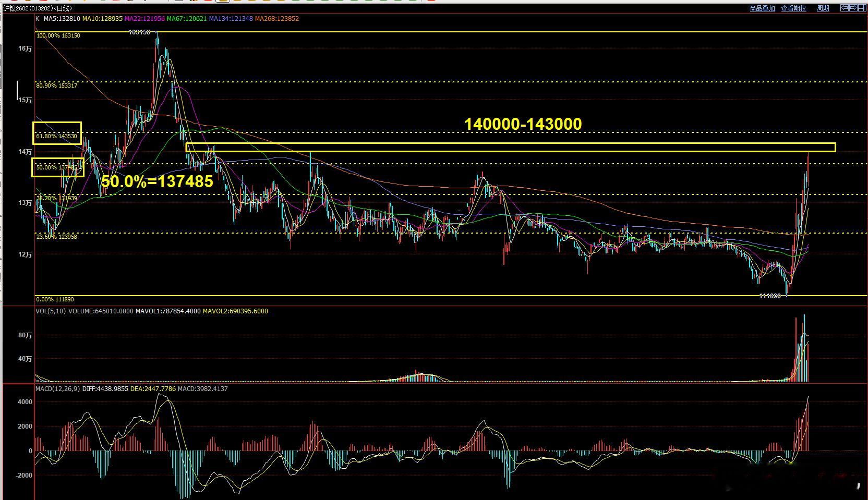Image resolution: width=868 pixels, height=500 pixels.
Task: Select the MA268:123852 indicator value
Action: tap(277, 19)
